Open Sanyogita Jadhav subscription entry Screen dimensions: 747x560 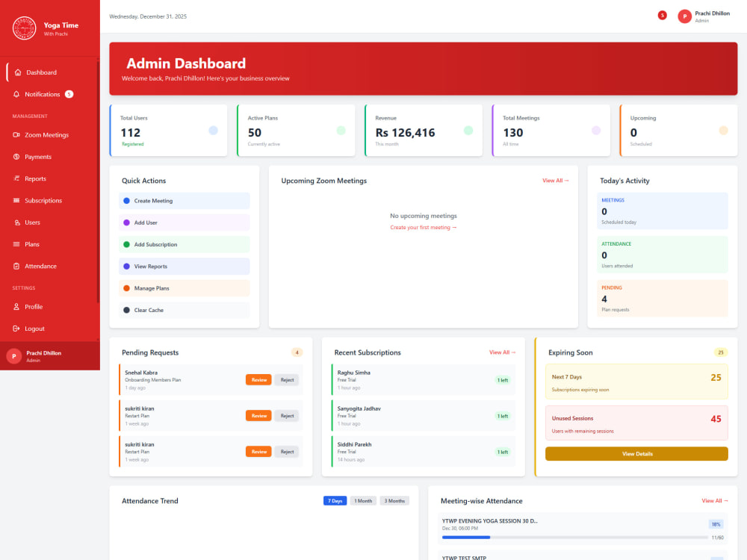[423, 416]
